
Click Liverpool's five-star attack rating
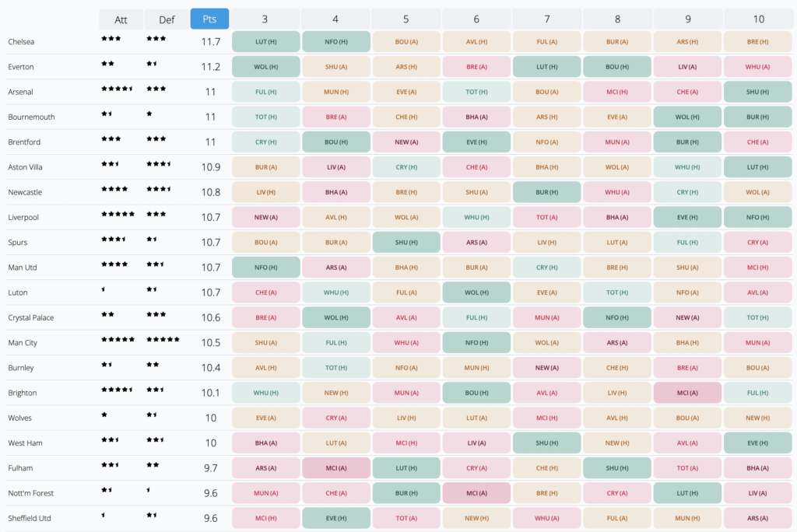tap(118, 214)
